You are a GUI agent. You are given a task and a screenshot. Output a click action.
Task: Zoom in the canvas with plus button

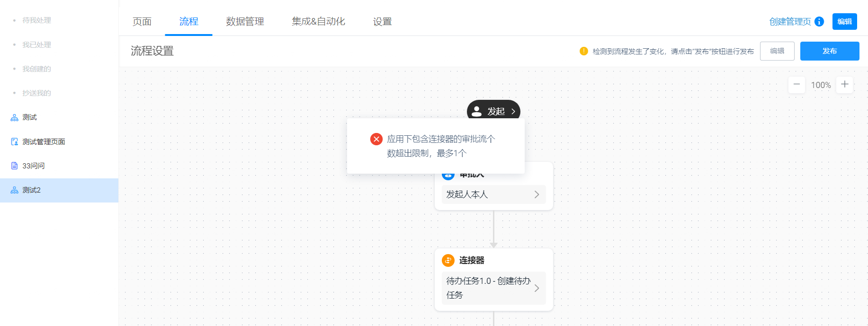(845, 85)
